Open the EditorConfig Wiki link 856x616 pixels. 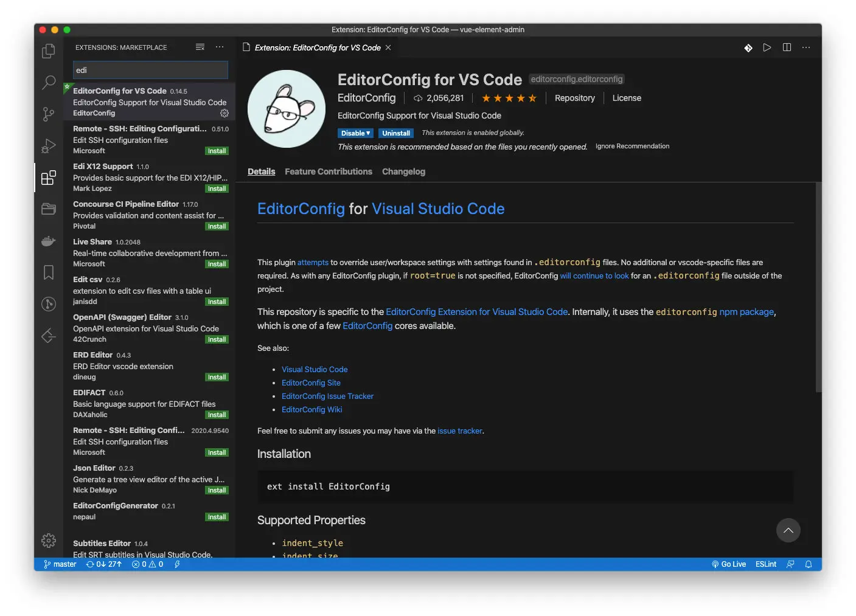(311, 409)
